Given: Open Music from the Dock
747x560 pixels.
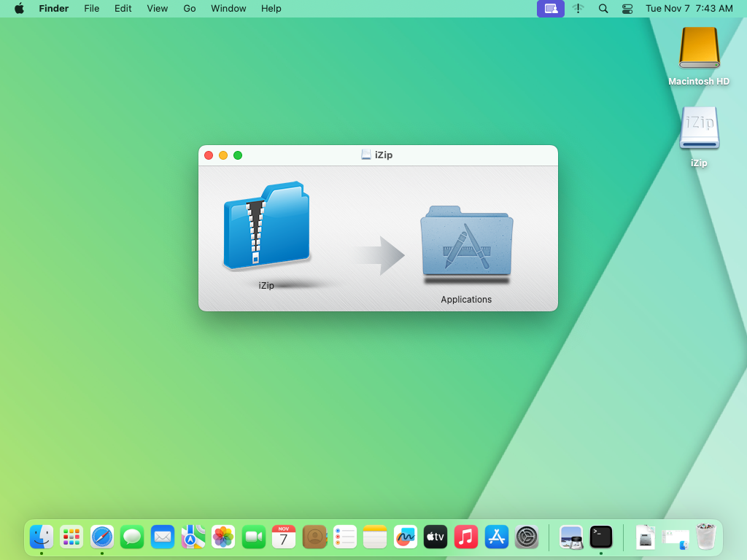Looking at the screenshot, I should (x=466, y=537).
